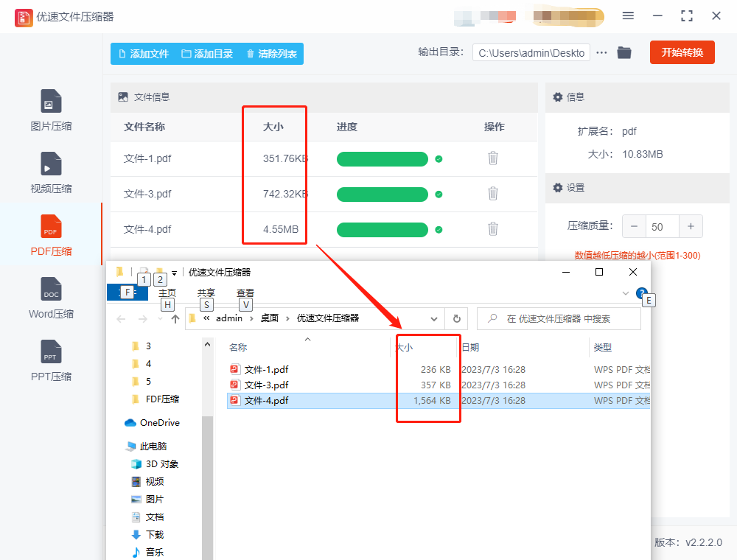Image resolution: width=737 pixels, height=560 pixels.
Task: Click the 清除列表 clear list button
Action: [x=272, y=54]
